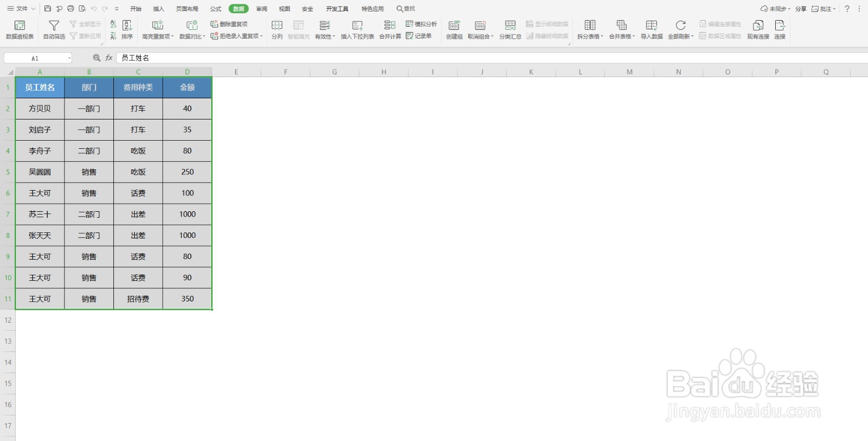868x441 pixels.
Task: Select the cell containing 招待费
Action: pyautogui.click(x=138, y=299)
